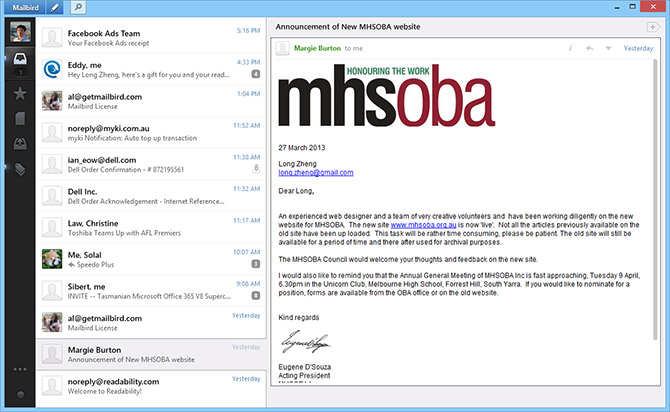Open Drafts folder page icon
Image resolution: width=670 pixels, height=412 pixels.
pos(20,118)
